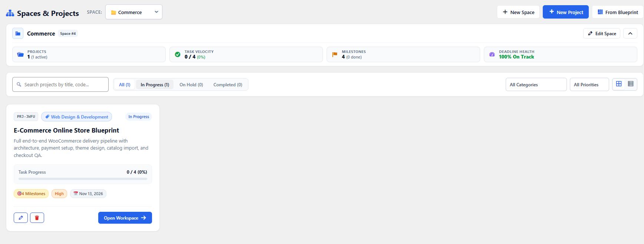
Task: Click the PRJ-JWFU project code badge
Action: click(26, 117)
